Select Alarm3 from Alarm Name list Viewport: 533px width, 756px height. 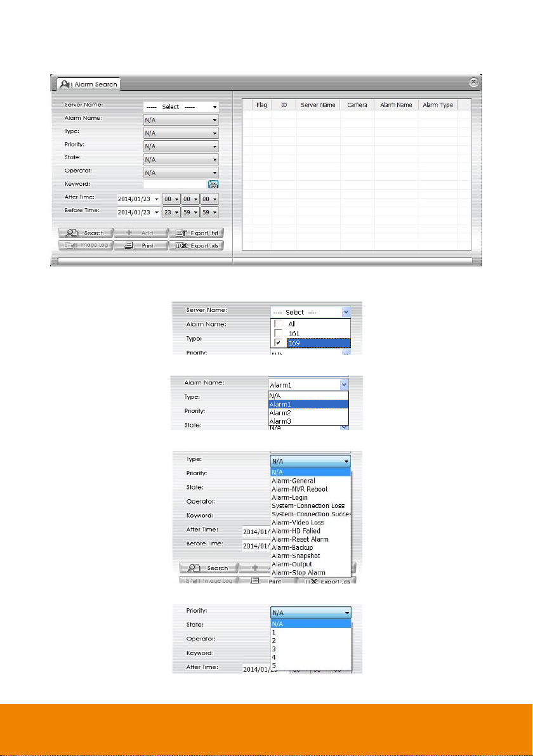click(x=308, y=421)
